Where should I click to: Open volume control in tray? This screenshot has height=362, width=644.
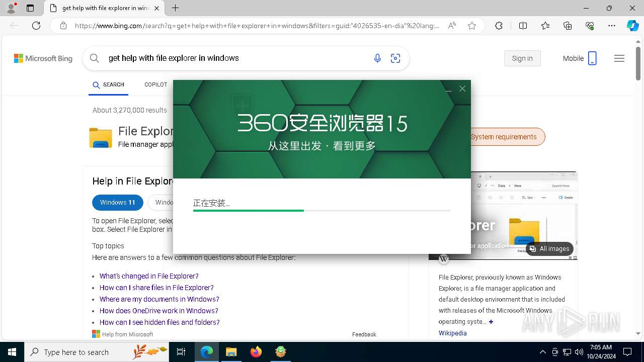[x=579, y=352]
